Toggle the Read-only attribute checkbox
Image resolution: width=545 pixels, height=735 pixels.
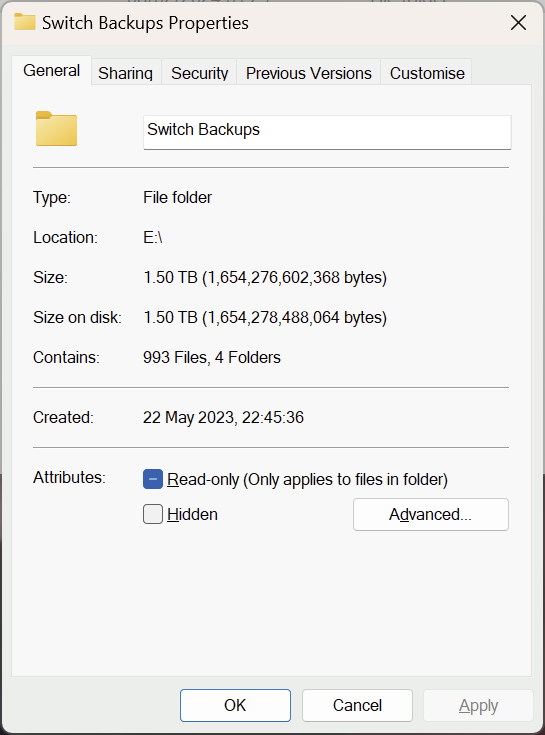(153, 479)
